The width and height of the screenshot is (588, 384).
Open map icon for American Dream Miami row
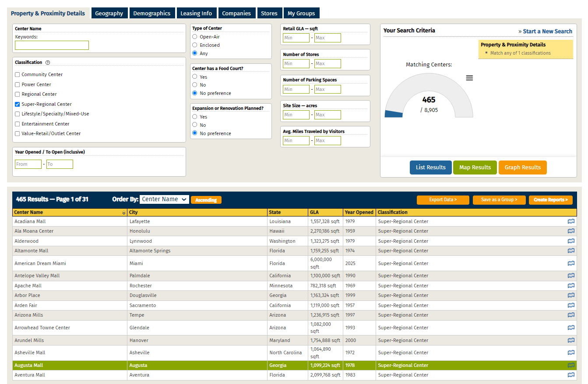[x=571, y=263]
